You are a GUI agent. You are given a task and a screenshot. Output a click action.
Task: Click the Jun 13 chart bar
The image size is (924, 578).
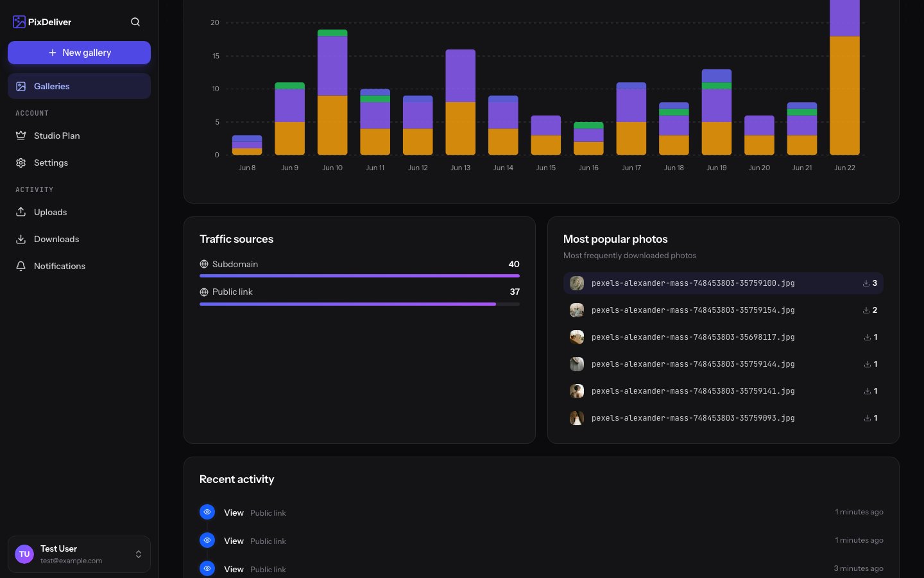tap(461, 102)
